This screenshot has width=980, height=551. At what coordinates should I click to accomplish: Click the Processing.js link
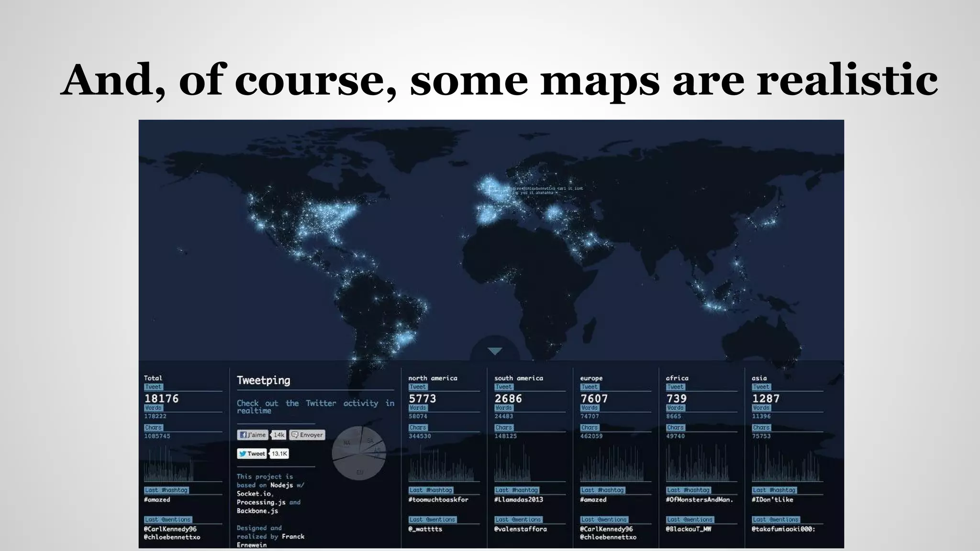tap(261, 502)
